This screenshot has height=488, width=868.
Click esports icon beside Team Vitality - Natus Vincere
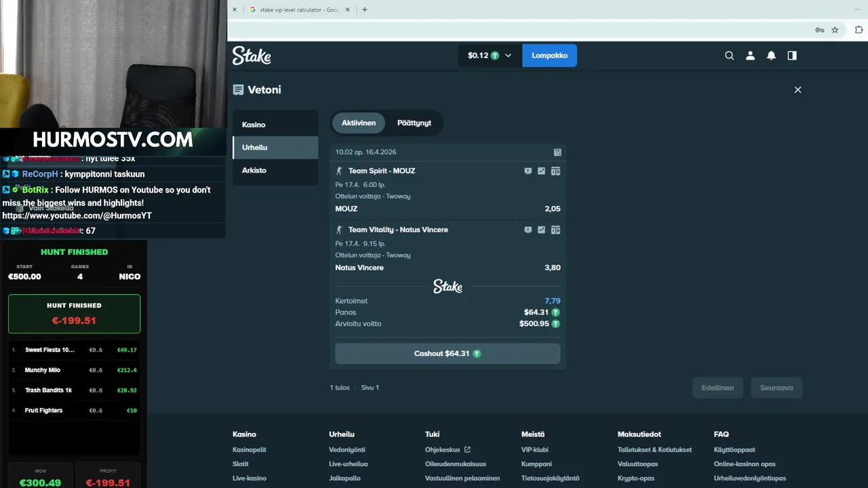point(339,230)
